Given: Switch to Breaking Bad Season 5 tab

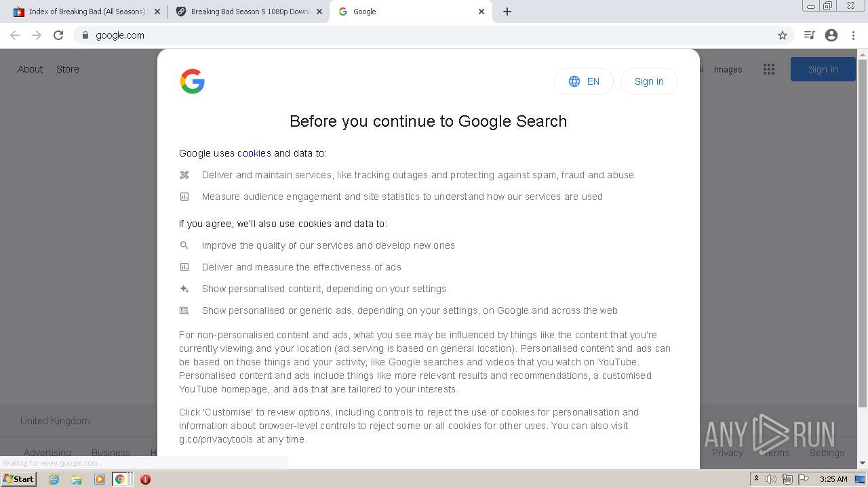Looking at the screenshot, I should click(x=244, y=12).
